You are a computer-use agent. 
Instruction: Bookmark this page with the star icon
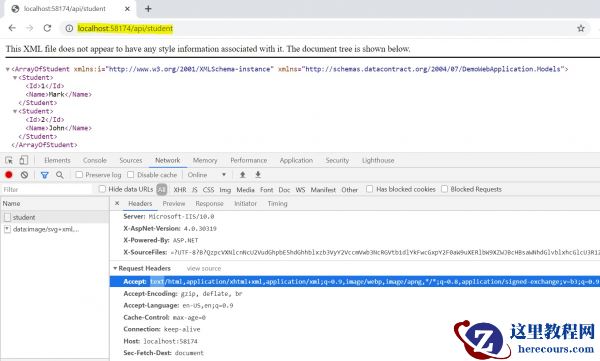coord(580,28)
